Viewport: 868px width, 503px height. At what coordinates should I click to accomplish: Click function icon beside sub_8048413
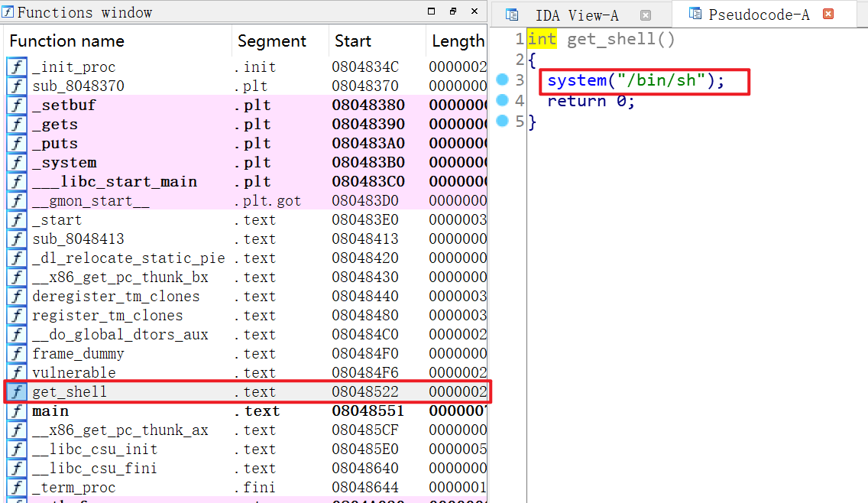[17, 239]
